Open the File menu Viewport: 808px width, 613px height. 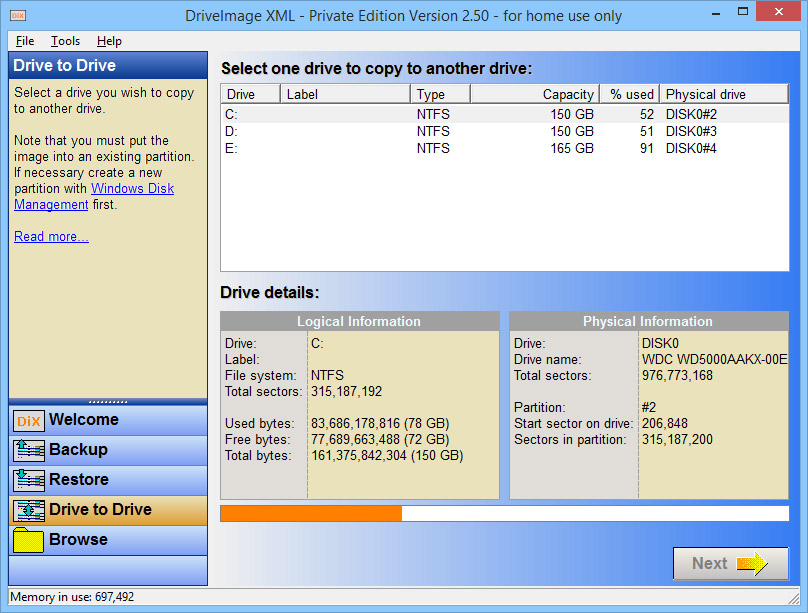24,41
